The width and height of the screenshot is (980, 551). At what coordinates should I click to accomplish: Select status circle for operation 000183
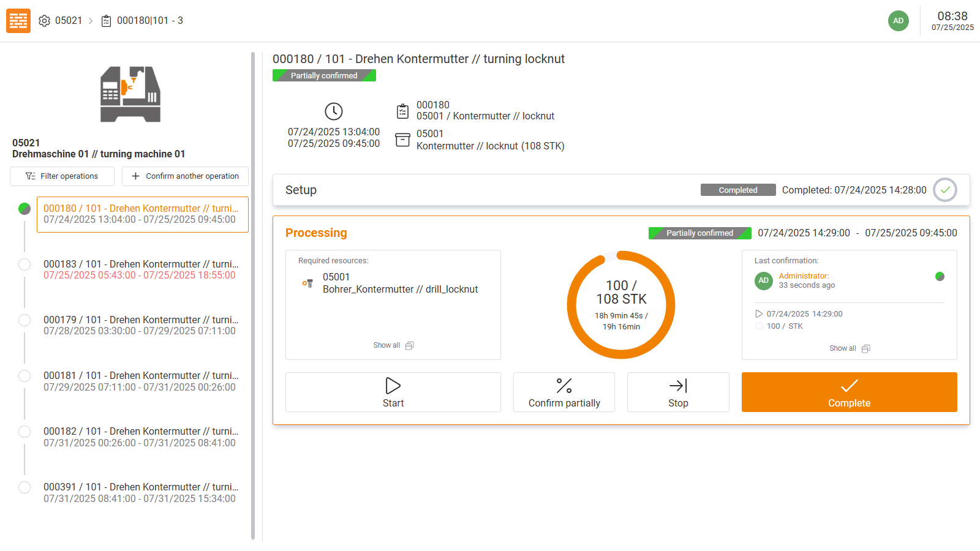point(24,264)
